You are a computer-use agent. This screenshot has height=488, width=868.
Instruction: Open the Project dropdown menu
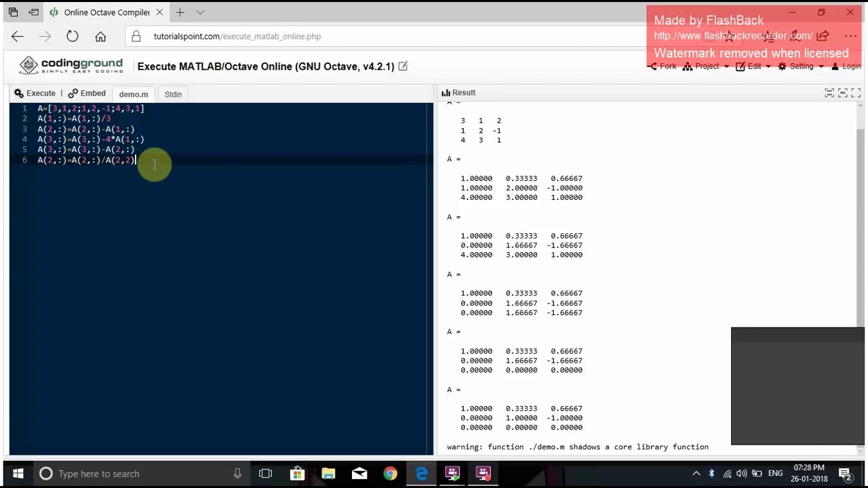tap(706, 66)
